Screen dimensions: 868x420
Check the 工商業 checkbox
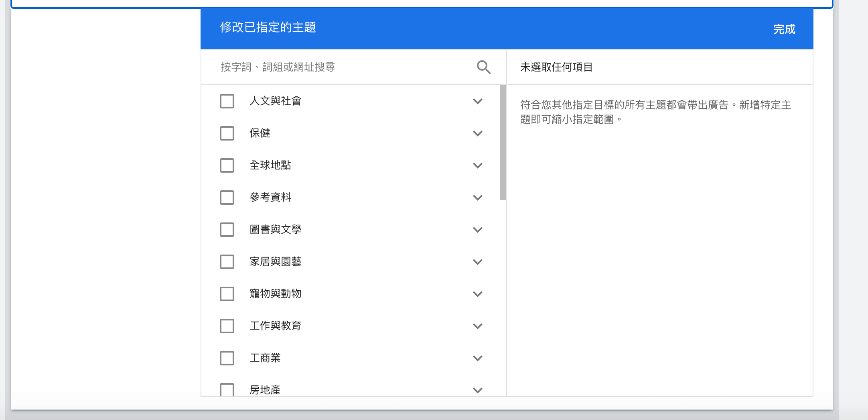click(x=227, y=358)
